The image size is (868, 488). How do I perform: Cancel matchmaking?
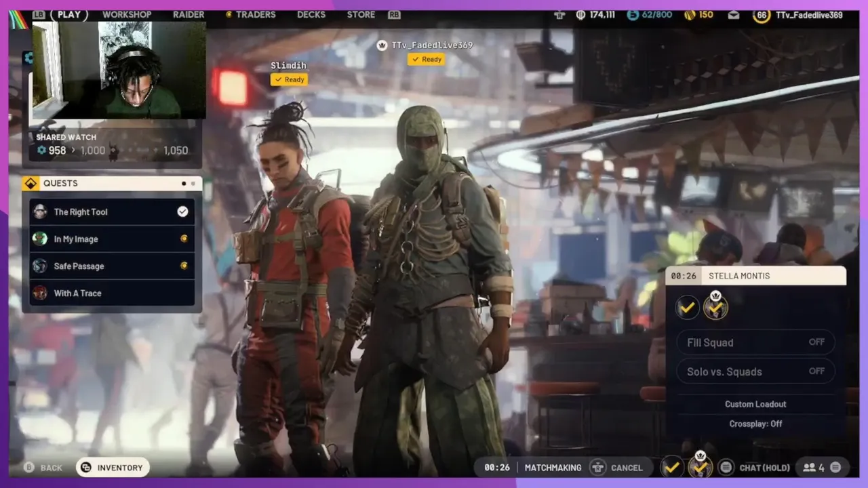(x=627, y=468)
